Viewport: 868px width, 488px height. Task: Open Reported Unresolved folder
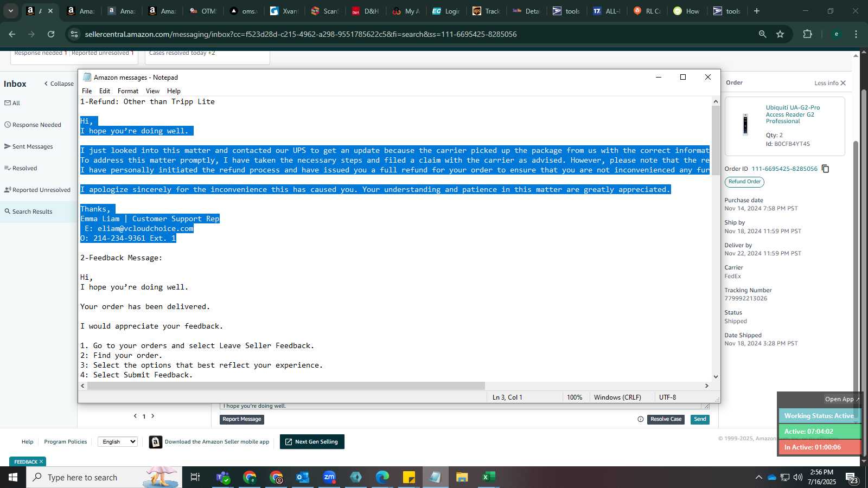37,190
